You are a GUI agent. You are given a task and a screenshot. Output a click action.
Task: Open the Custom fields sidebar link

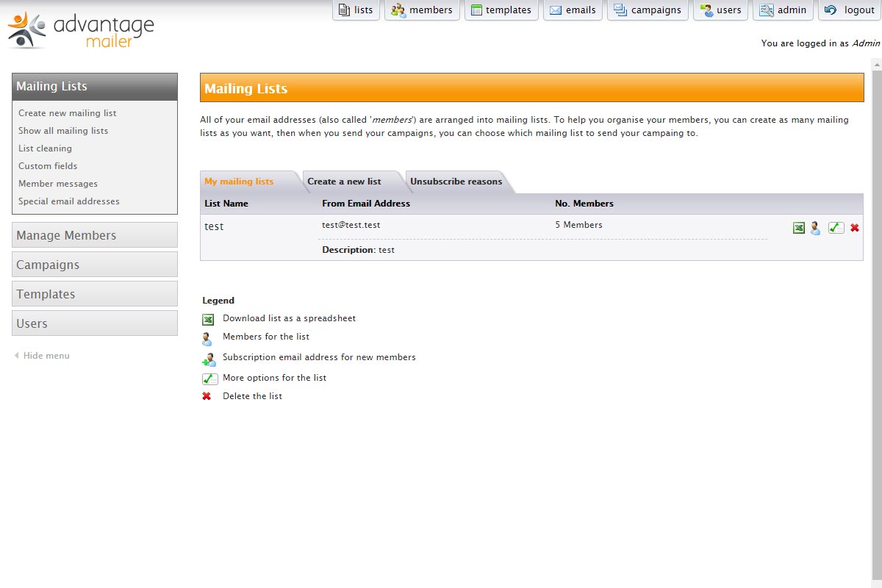[48, 166]
